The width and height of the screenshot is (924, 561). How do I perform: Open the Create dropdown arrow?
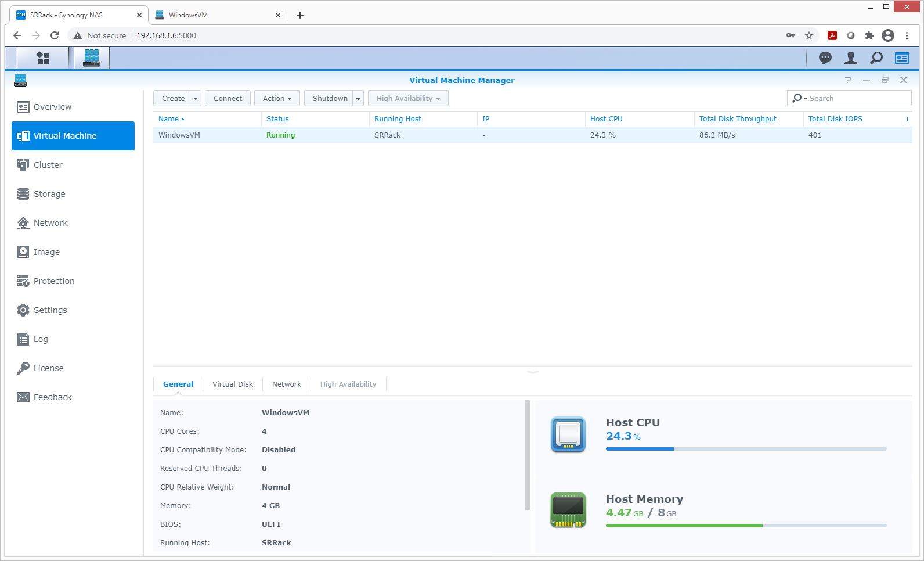(x=196, y=99)
